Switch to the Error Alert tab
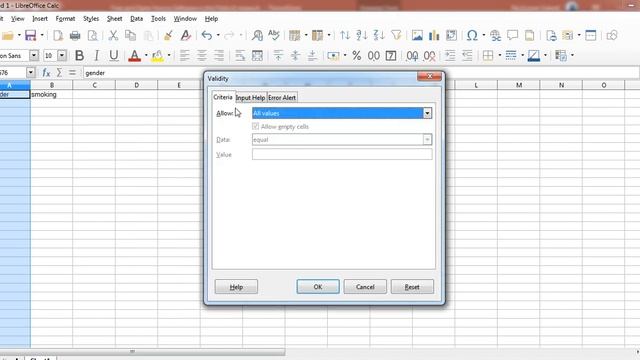This screenshot has width=640, height=360. coord(282,98)
